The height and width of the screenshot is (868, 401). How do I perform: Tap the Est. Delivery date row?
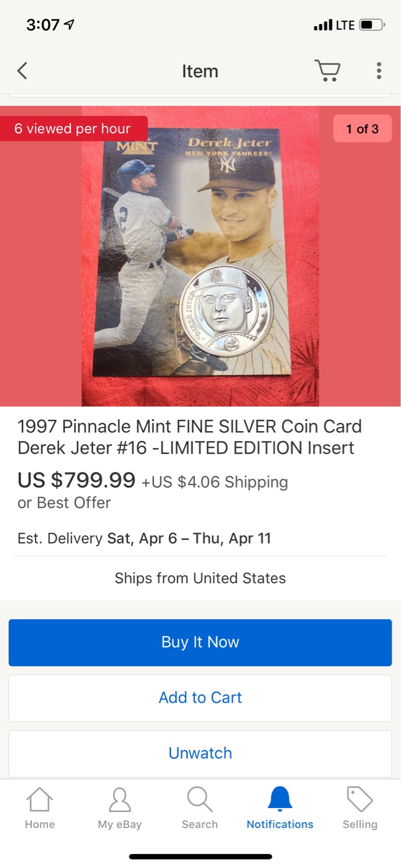click(x=144, y=538)
